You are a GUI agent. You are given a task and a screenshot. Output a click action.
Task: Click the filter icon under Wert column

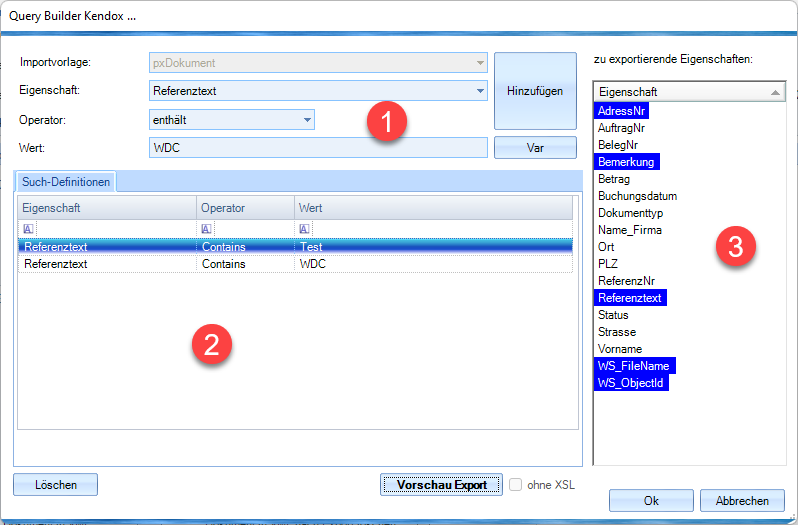[x=305, y=229]
